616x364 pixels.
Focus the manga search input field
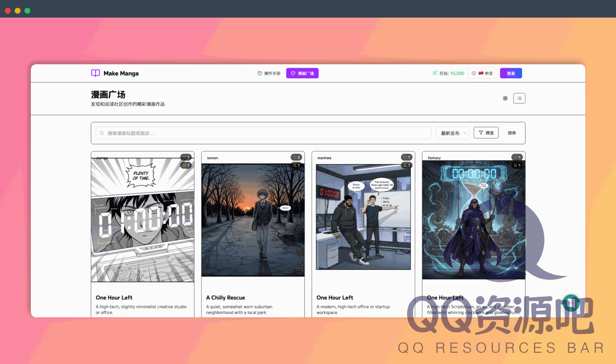click(x=263, y=133)
